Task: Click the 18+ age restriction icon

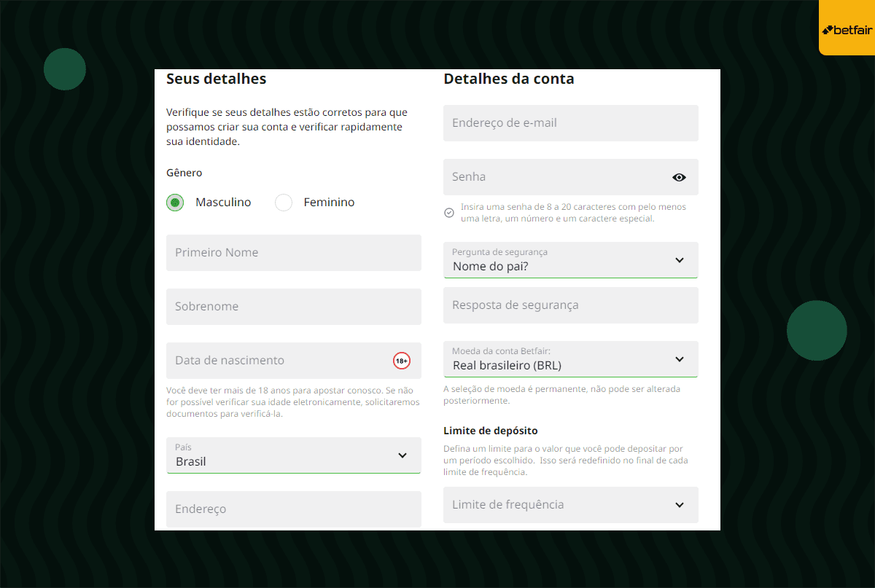Action: (x=402, y=360)
